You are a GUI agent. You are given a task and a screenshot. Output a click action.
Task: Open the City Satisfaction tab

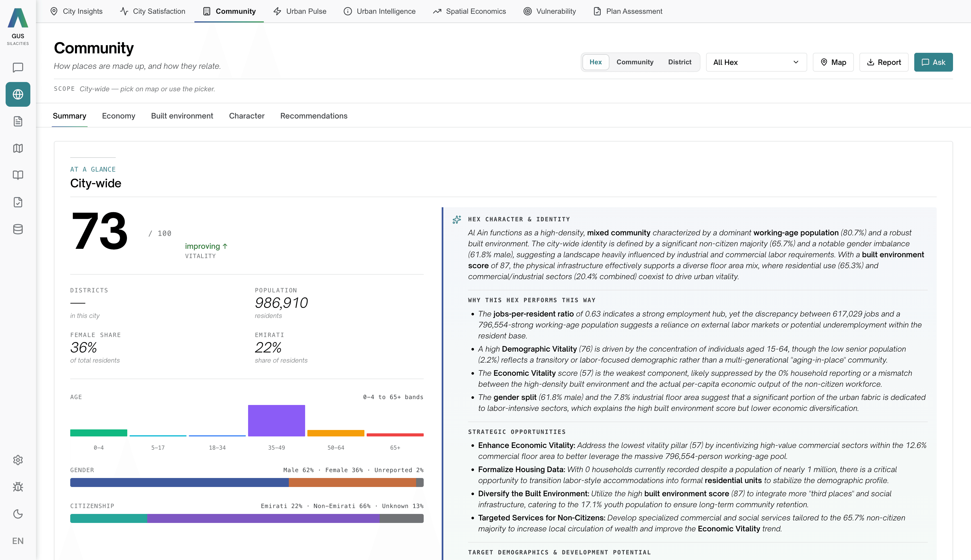153,11
